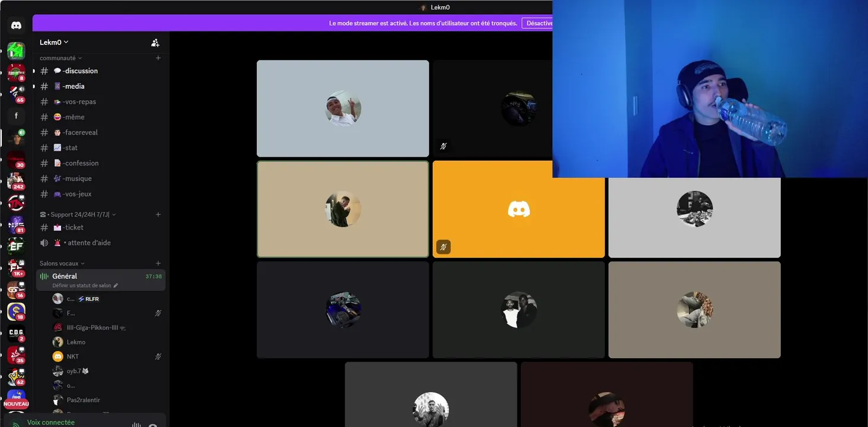
Task: Open server icon with badge 65
Action: tap(16, 94)
